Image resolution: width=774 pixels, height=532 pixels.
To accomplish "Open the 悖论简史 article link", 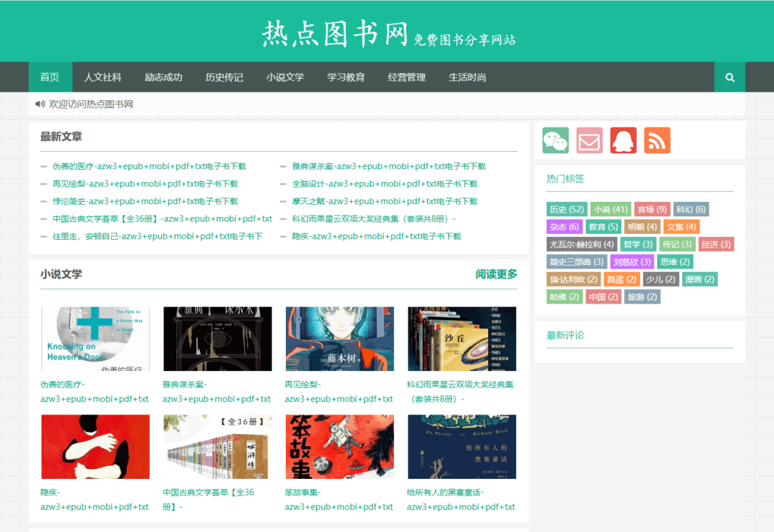I will (x=145, y=201).
